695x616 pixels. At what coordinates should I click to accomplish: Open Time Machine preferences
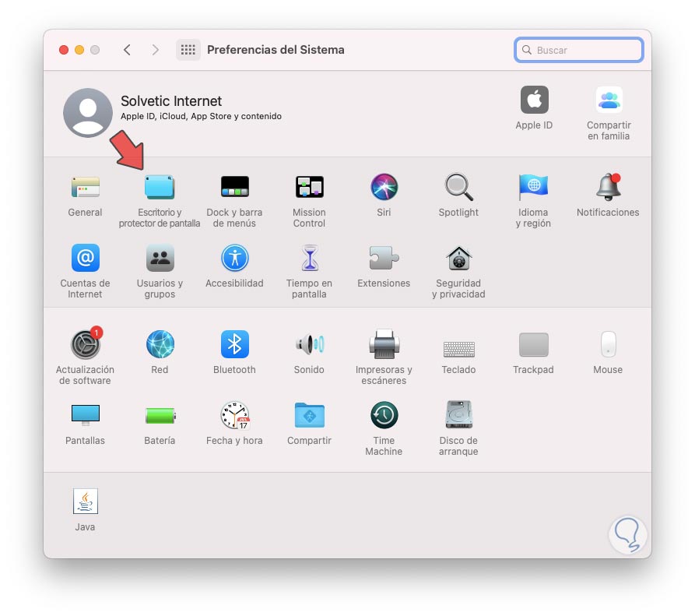[x=384, y=415]
